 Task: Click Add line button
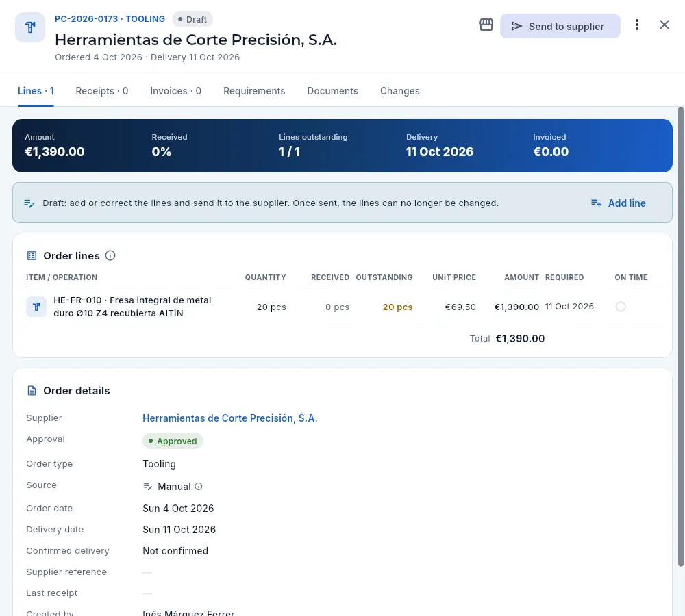pos(618,203)
